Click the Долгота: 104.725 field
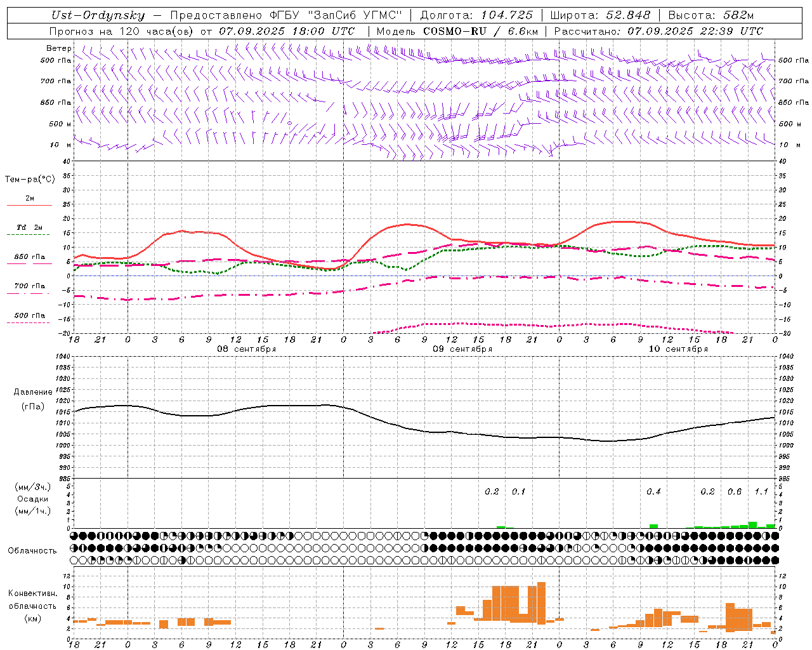Screen dimensions: 812x650 click(x=476, y=15)
